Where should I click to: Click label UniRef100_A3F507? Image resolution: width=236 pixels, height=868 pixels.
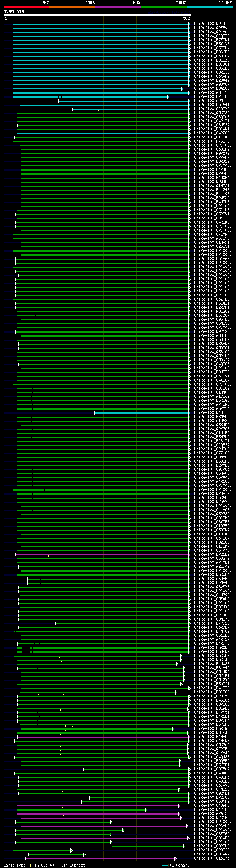coord(212,769)
